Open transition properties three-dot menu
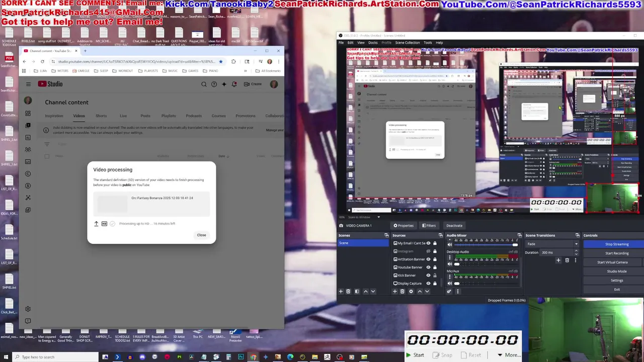Screen dimensions: 644x362 [575, 260]
